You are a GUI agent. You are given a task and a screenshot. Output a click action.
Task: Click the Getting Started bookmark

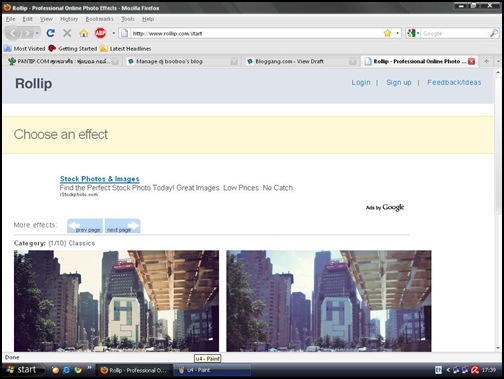coord(73,49)
